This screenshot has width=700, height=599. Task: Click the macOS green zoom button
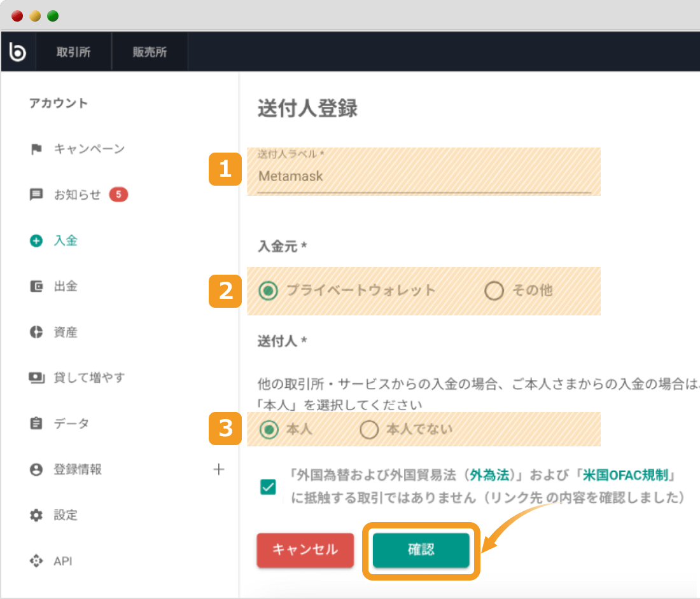pyautogui.click(x=53, y=16)
